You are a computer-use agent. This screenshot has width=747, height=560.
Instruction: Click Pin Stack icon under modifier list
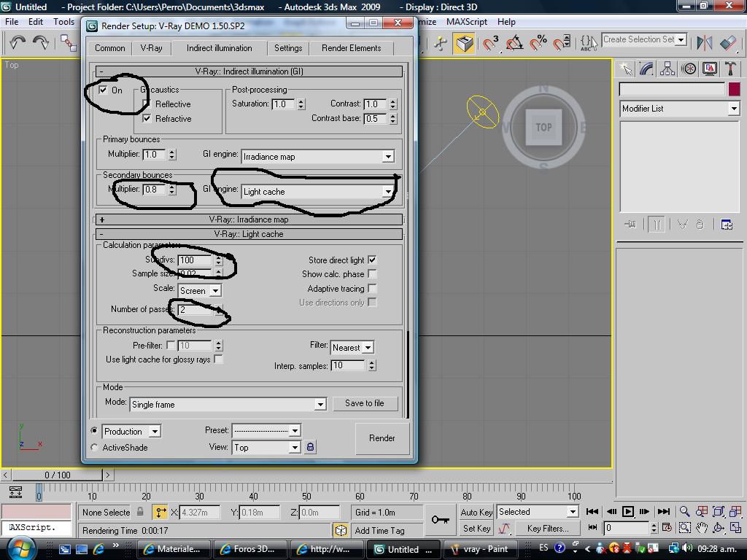630,225
